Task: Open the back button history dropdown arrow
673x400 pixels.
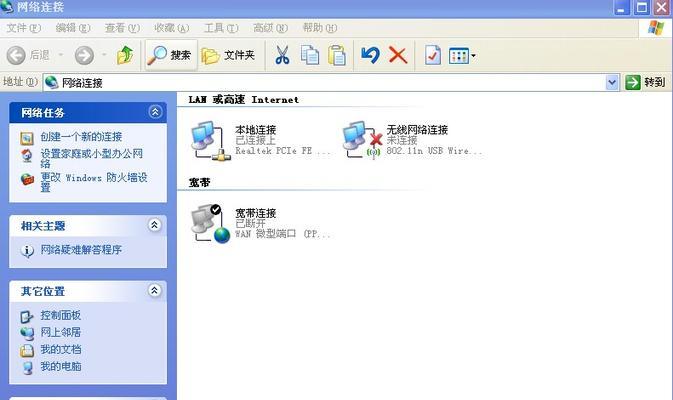Action: click(x=61, y=55)
